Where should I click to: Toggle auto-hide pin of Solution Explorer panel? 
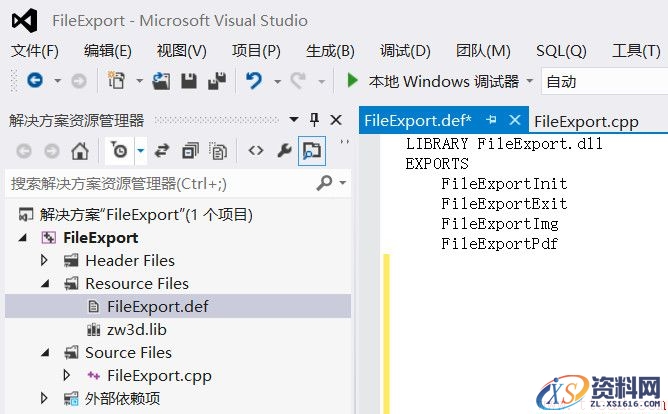315,120
